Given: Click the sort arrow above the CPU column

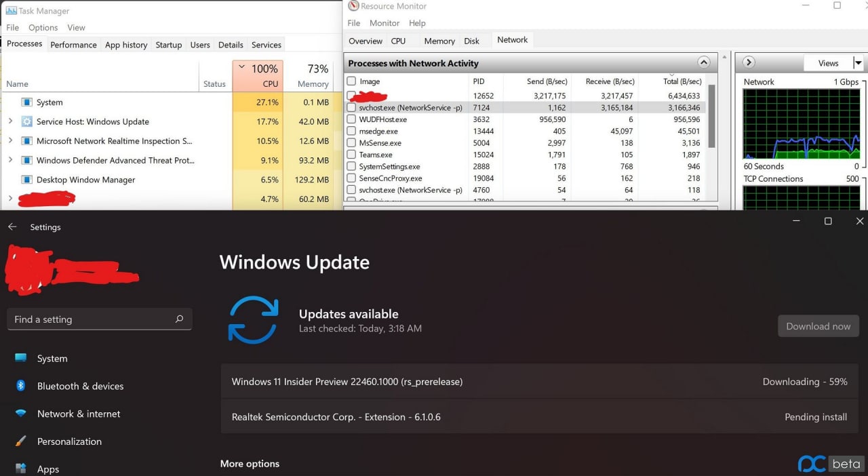Looking at the screenshot, I should [x=242, y=68].
